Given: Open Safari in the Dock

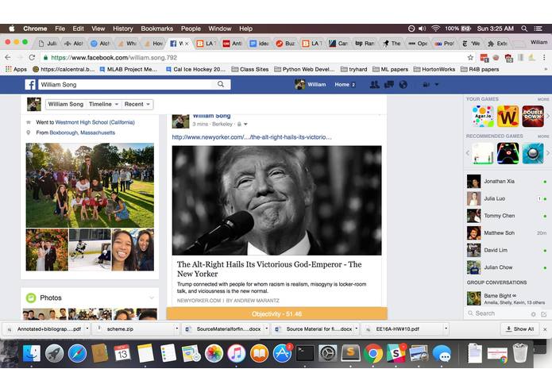Looking at the screenshot, I should [78, 353].
